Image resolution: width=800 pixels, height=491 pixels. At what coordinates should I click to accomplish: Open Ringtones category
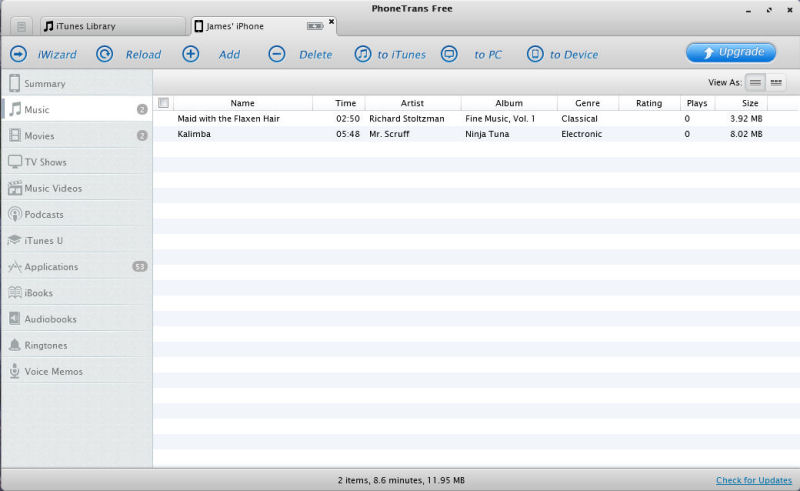[77, 345]
